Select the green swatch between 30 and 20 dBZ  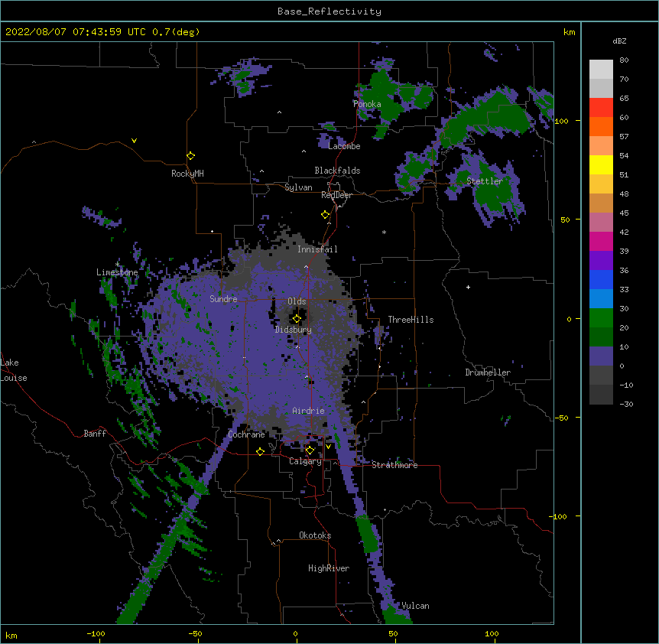601,318
